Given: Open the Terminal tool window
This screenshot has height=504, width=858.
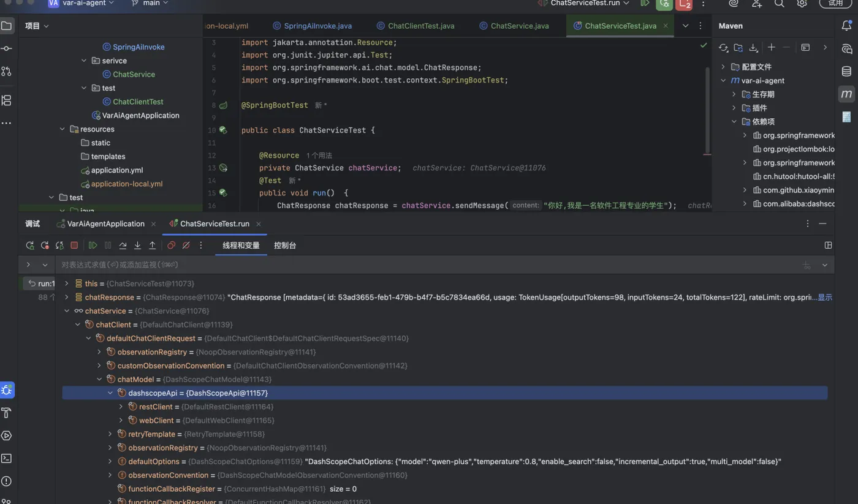Looking at the screenshot, I should tap(7, 458).
